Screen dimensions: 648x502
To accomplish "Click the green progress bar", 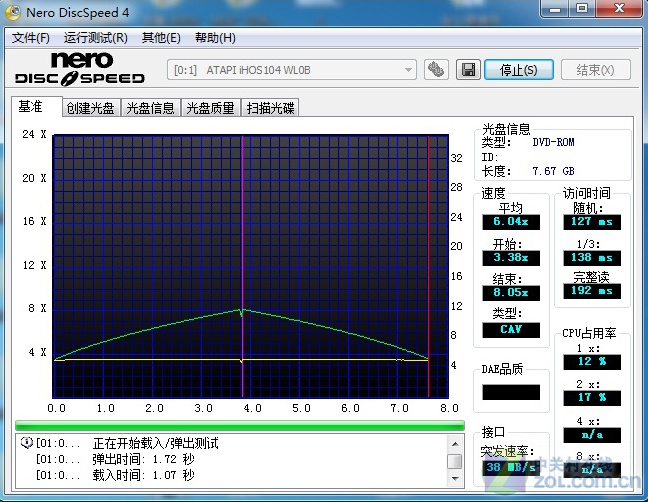I will pyautogui.click(x=240, y=426).
